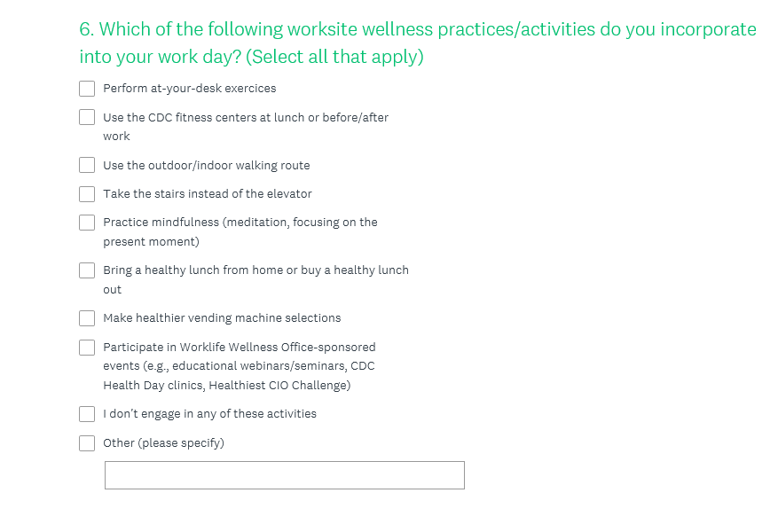Check the Worklife Wellness Office-sponsored events checkbox

(87, 347)
